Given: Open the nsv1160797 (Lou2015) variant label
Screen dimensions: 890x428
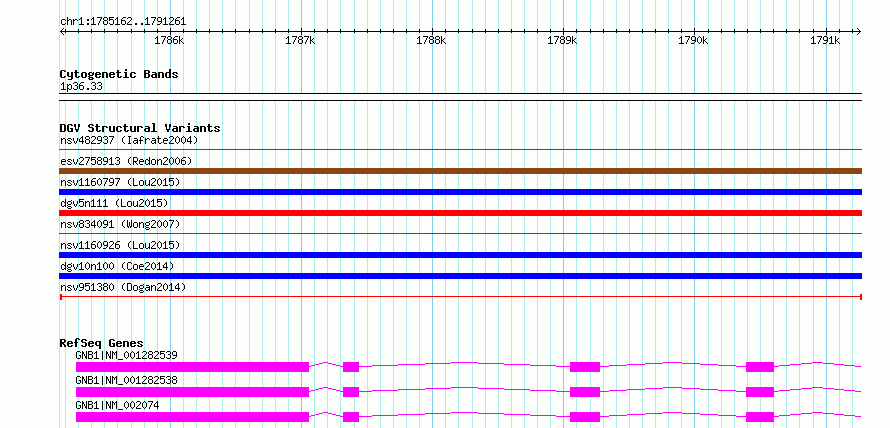Looking at the screenshot, I should click(120, 182).
